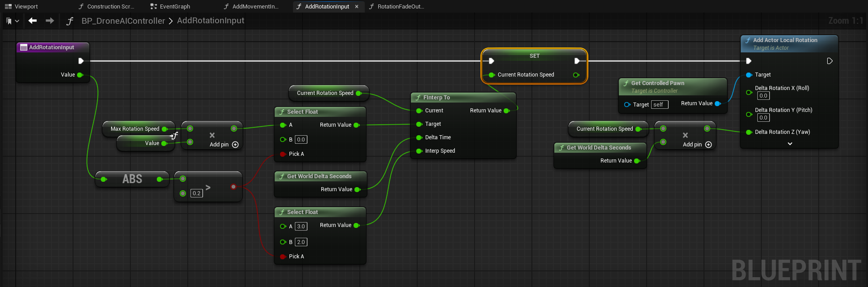Expand Add Actor Local Rotation advanced pins
This screenshot has width=868, height=287.
pos(790,144)
